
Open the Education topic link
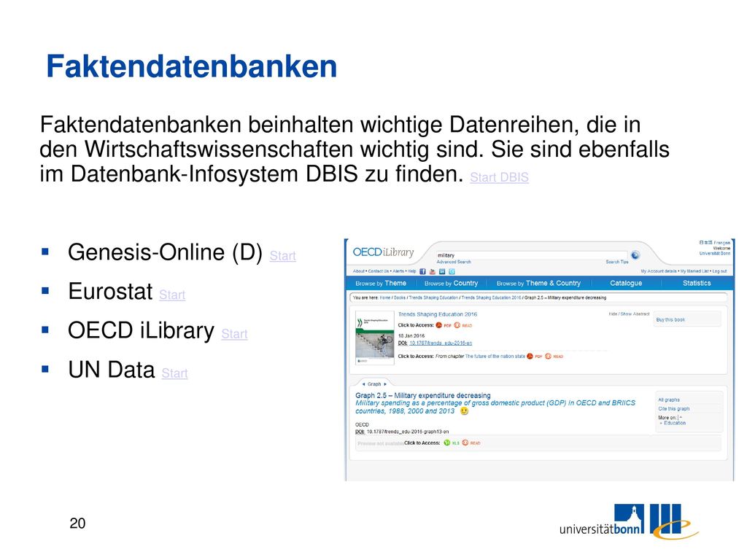(675, 423)
